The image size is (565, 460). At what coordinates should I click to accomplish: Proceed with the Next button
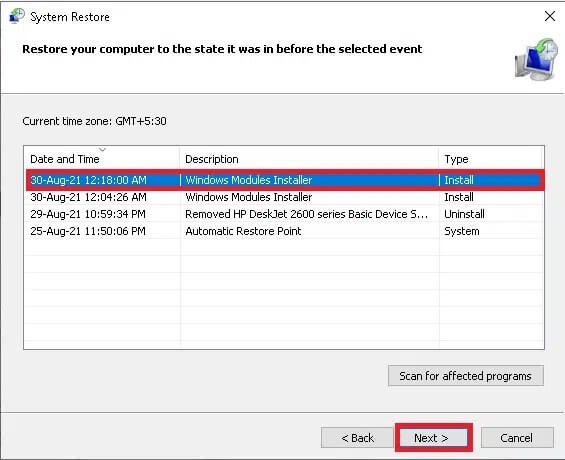coord(433,438)
